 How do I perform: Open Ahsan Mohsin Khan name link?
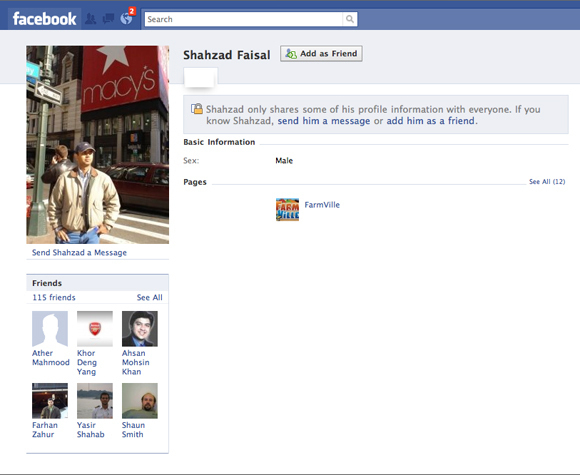click(x=136, y=363)
